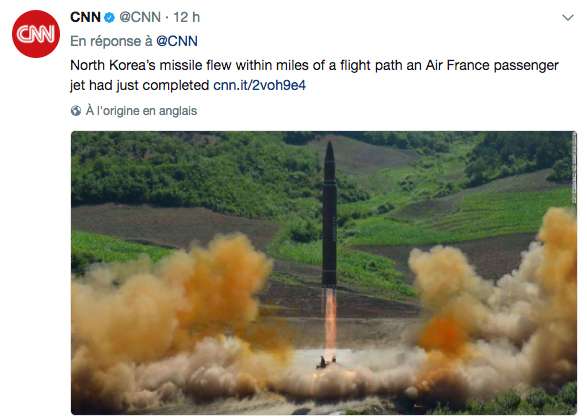
Task: Open the 12 h timestamp link
Action: point(186,17)
